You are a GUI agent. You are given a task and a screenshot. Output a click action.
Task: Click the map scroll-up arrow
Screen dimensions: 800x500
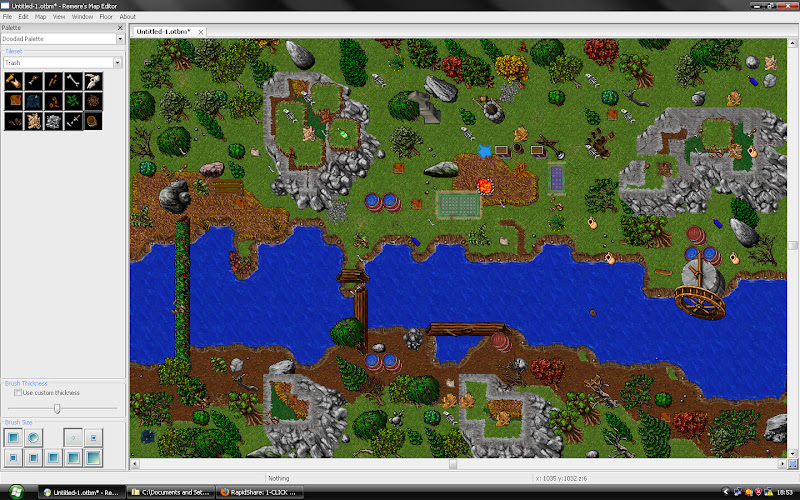point(793,43)
